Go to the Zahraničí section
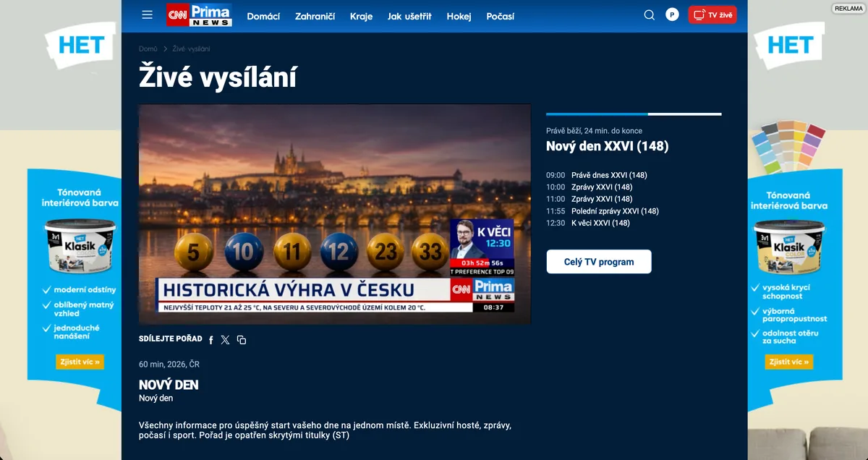Viewport: 868px width, 460px height. (315, 17)
